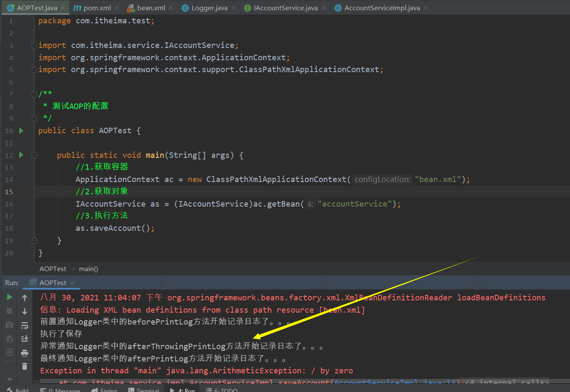
Task: Open bean.xml editor tab
Action: pos(151,8)
